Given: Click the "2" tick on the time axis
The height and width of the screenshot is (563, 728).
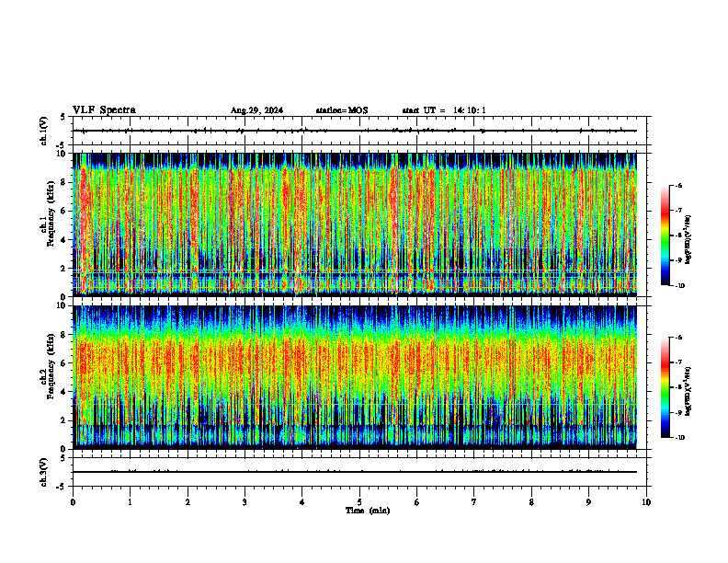Looking at the screenshot, I should [188, 502].
